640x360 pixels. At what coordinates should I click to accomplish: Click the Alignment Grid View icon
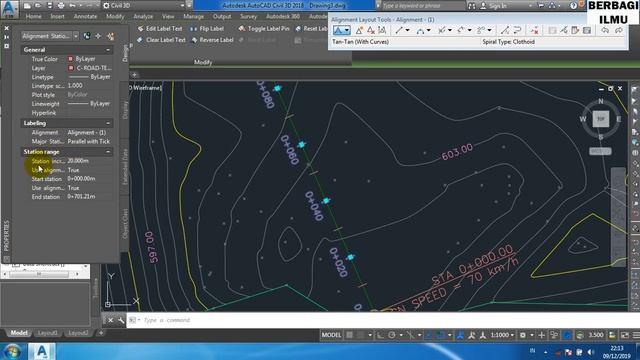[587, 30]
